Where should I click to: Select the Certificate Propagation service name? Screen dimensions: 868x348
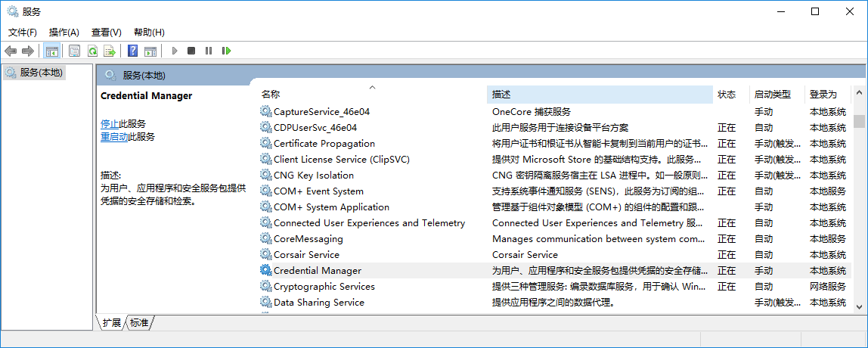point(324,144)
